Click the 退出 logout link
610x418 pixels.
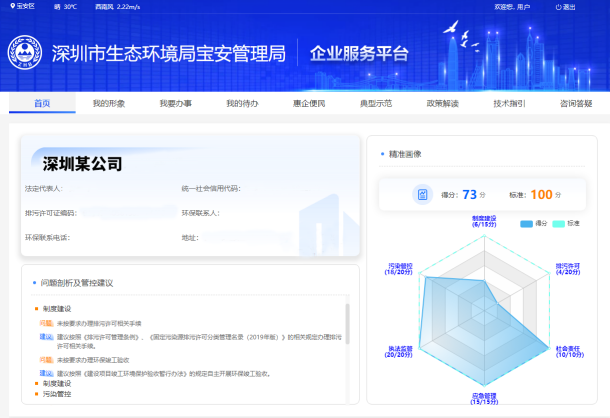click(x=569, y=7)
